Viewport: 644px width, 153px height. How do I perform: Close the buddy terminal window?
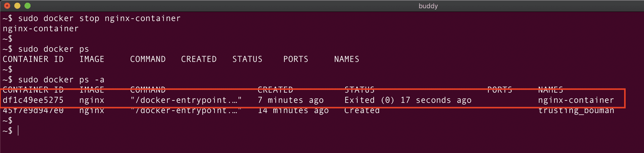(x=7, y=6)
